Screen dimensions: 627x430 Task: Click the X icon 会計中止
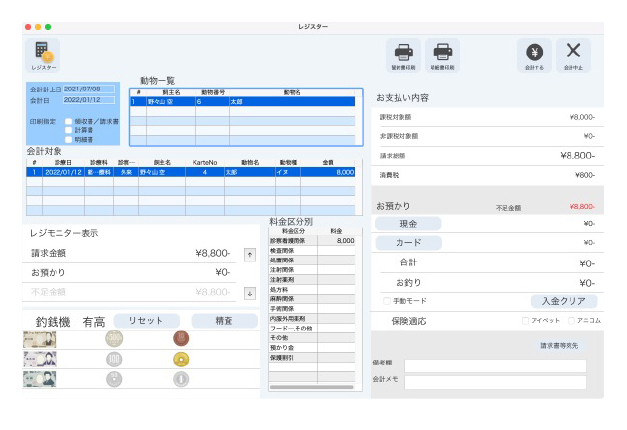coord(573,55)
